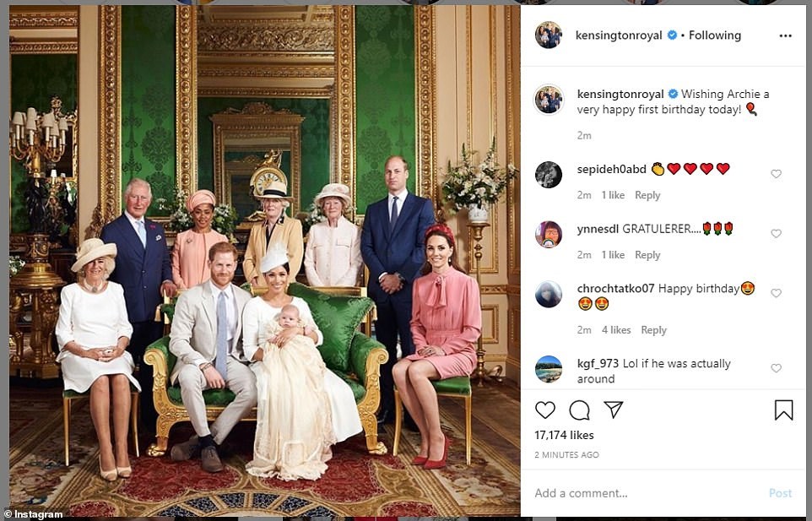Reply to chrochtatko07's comment
This screenshot has height=521, width=812.
tap(653, 330)
